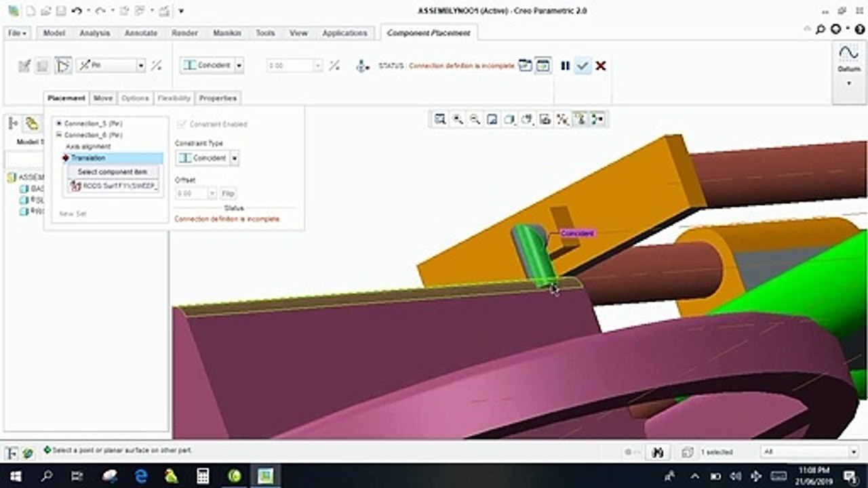Switch to the Model ribbon tab
This screenshot has height=488, width=868.
coord(54,33)
